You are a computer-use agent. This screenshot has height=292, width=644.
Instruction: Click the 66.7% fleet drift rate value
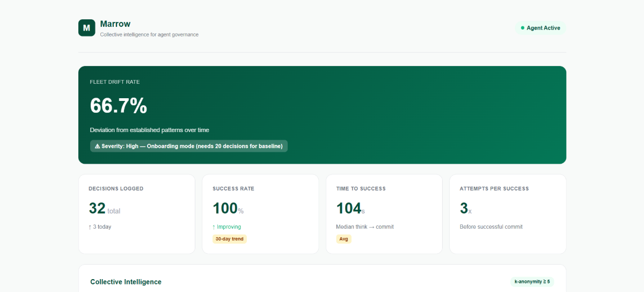click(119, 106)
